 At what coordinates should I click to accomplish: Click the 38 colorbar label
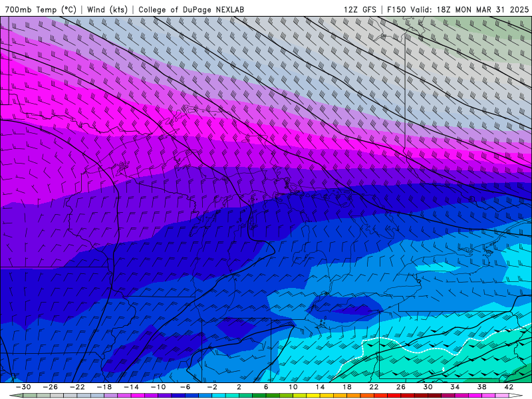tap(481, 387)
